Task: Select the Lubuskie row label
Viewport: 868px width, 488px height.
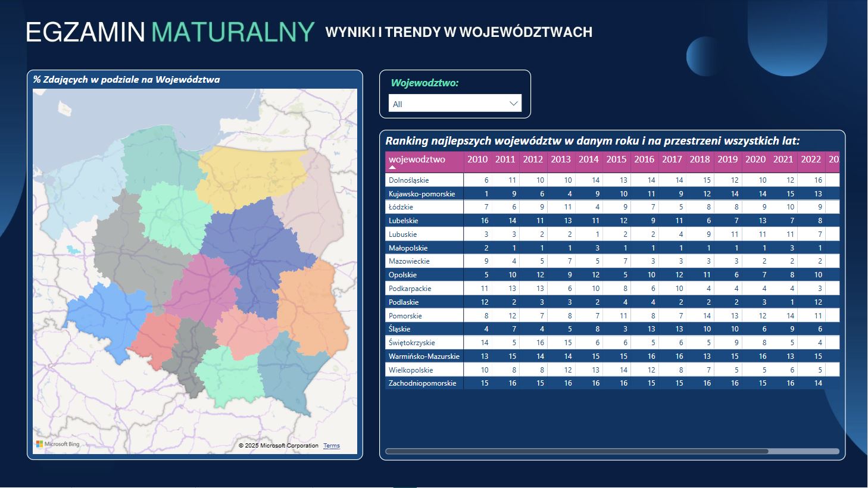Action: [402, 234]
